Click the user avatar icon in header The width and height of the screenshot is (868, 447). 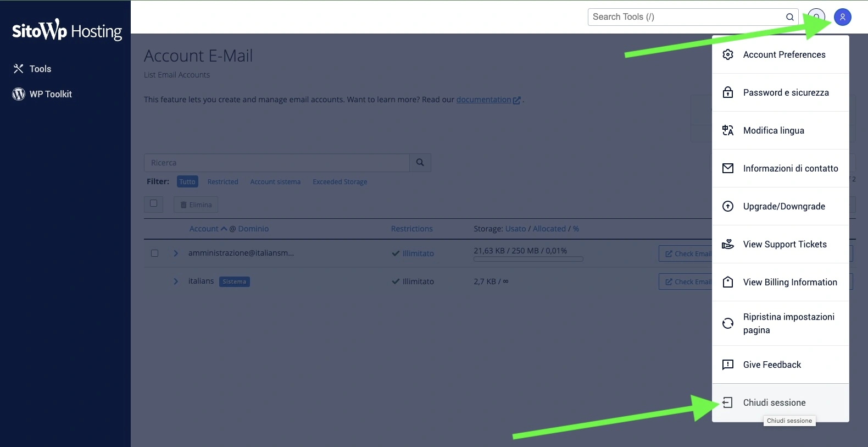(842, 17)
